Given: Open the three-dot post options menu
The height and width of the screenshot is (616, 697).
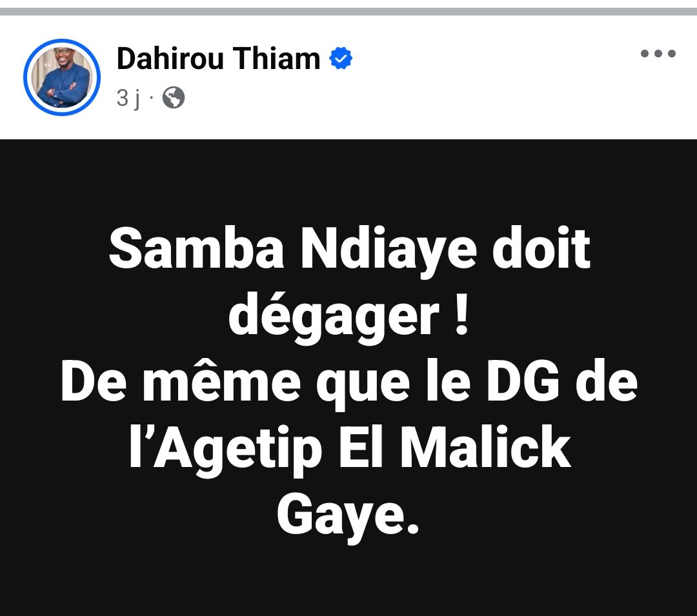Looking at the screenshot, I should [658, 54].
